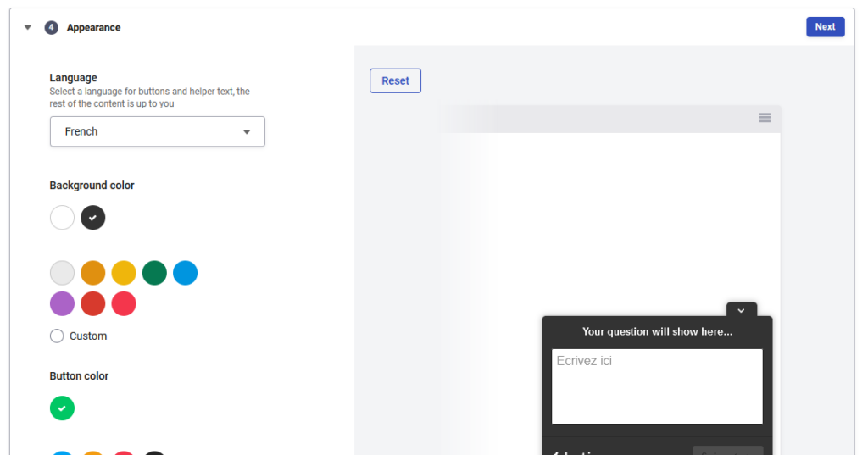Collapse the Appearance section triangle

(x=28, y=28)
